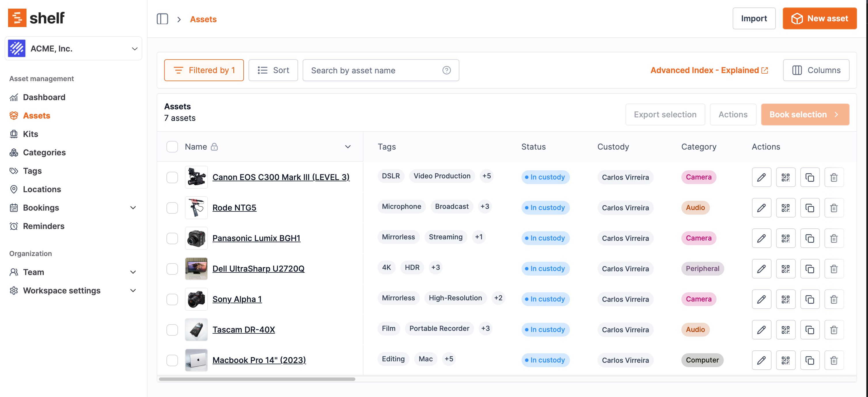The height and width of the screenshot is (397, 868).
Task: Open the Sort options
Action: (273, 70)
